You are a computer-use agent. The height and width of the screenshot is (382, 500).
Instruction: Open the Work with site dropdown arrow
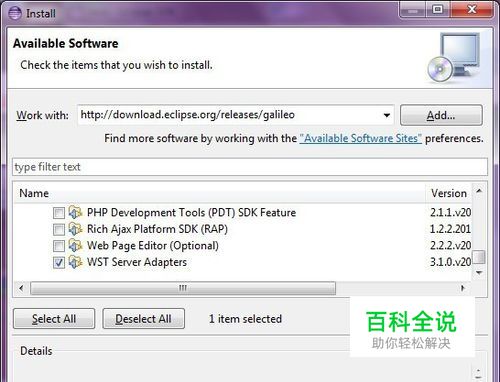pos(387,115)
